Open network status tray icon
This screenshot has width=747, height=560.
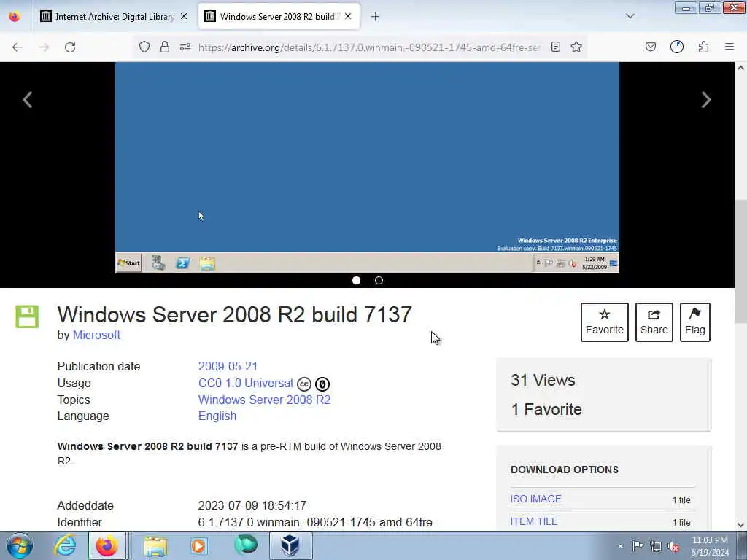[656, 546]
